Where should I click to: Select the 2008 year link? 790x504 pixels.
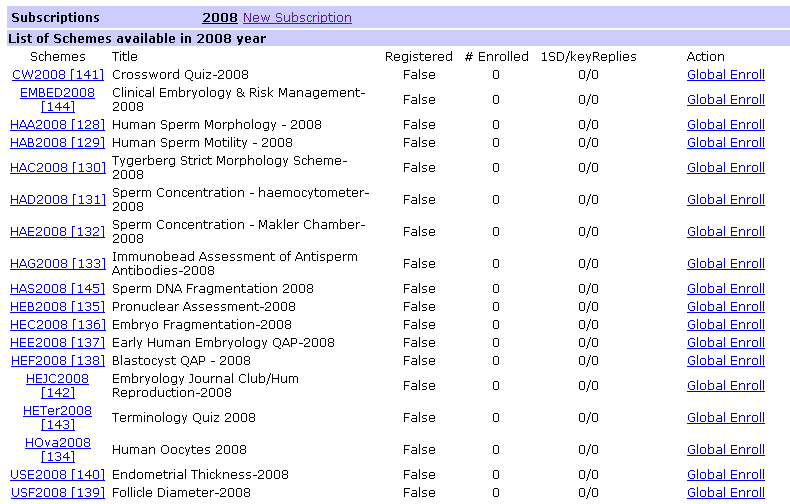coord(220,18)
